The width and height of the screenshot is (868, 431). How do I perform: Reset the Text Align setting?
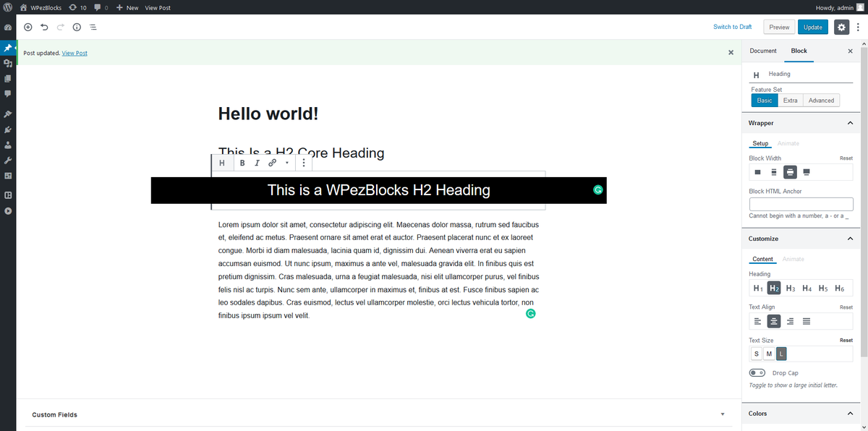(x=846, y=307)
